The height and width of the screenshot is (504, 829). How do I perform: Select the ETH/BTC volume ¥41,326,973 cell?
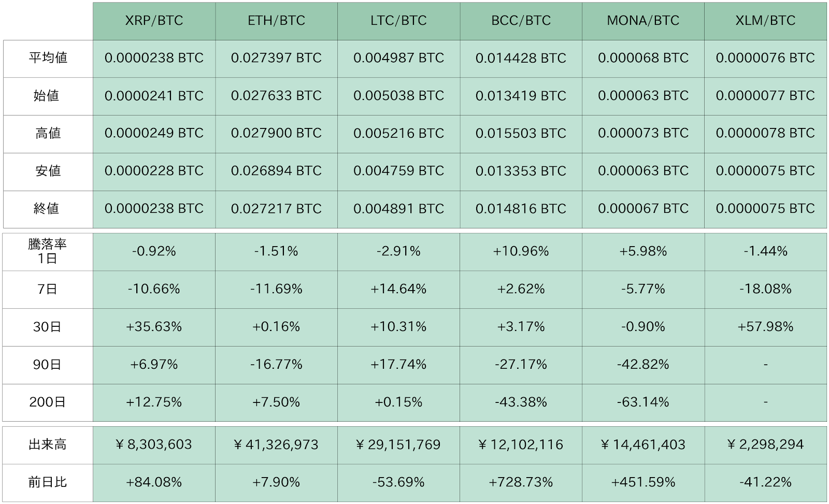[x=276, y=444]
